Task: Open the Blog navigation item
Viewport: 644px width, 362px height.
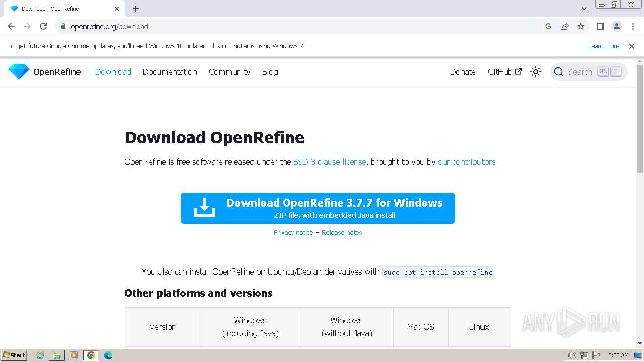Action: tap(270, 72)
